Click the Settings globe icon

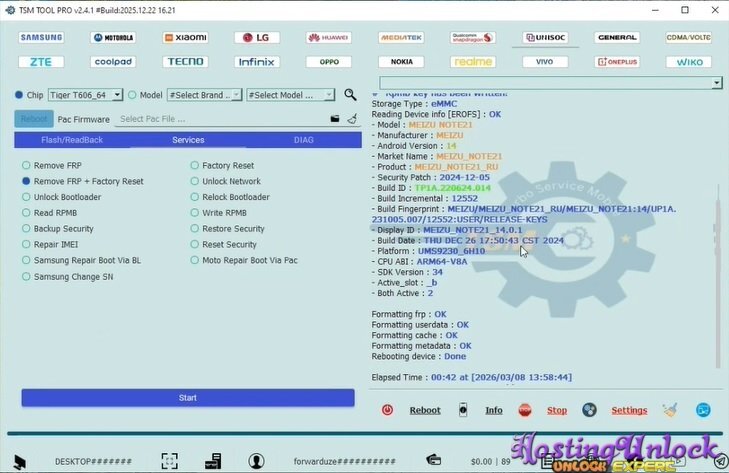589,410
